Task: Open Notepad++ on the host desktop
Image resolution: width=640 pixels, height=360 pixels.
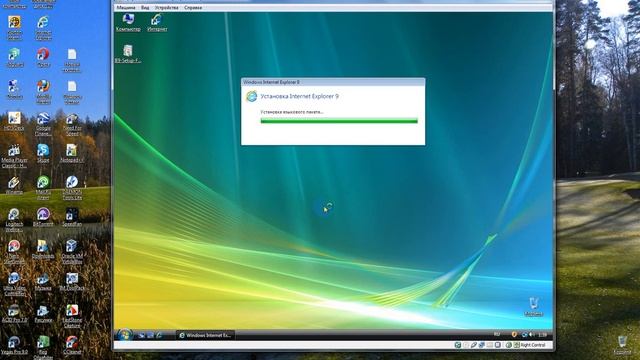Action: click(x=72, y=153)
